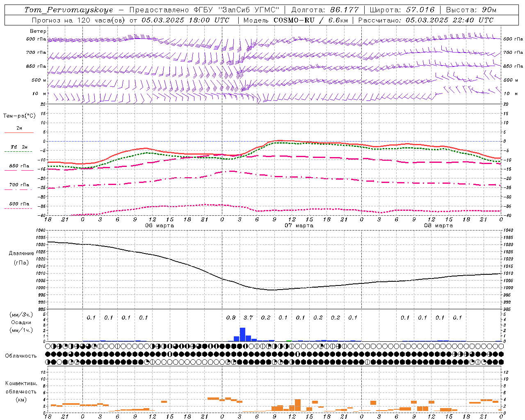Select the 0.9 precipitation amount value
Viewport: 525px width, 420px height.
[x=231, y=317]
